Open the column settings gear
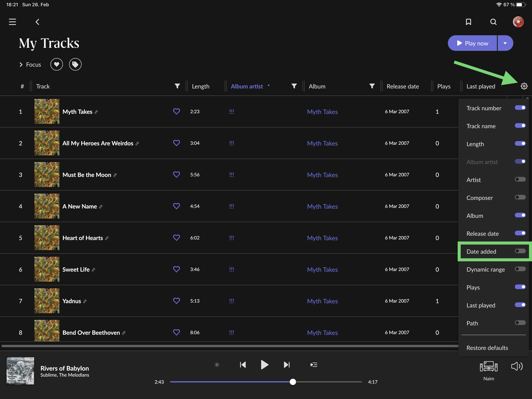The height and width of the screenshot is (399, 532). [524, 86]
